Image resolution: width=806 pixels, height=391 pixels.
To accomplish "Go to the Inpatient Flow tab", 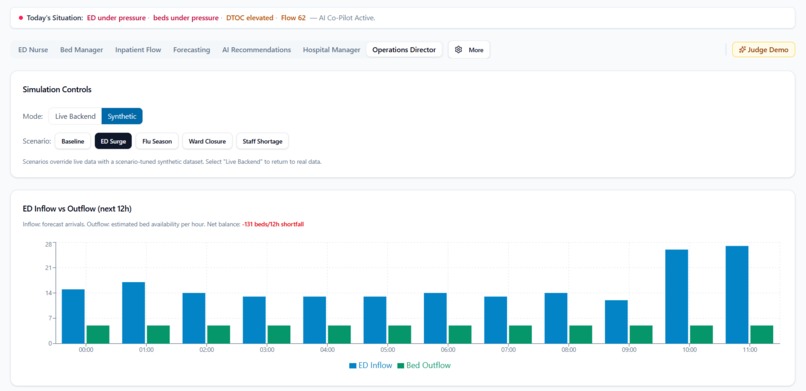I will 138,50.
